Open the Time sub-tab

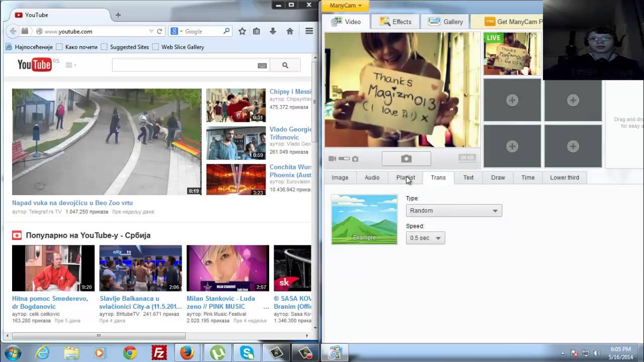(528, 177)
